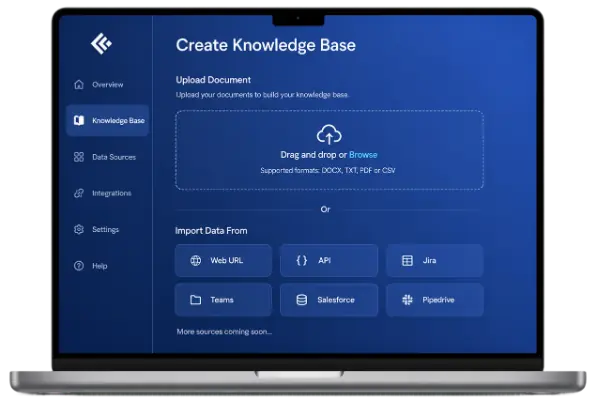
Task: Click the cloud upload icon
Action: (329, 135)
